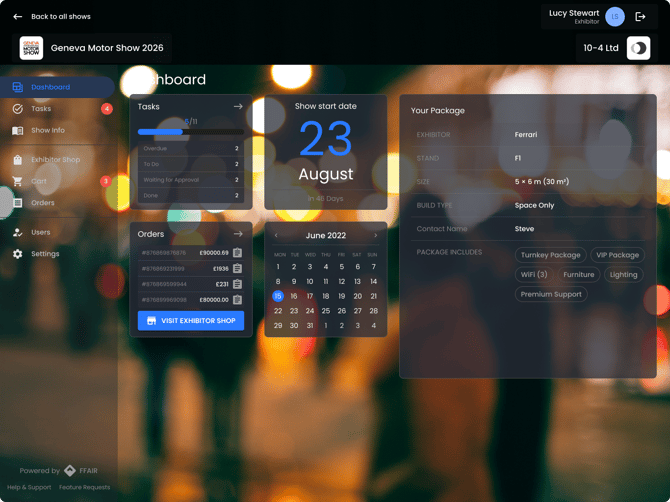Open the Help & Support link
Image resolution: width=670 pixels, height=502 pixels.
point(29,487)
